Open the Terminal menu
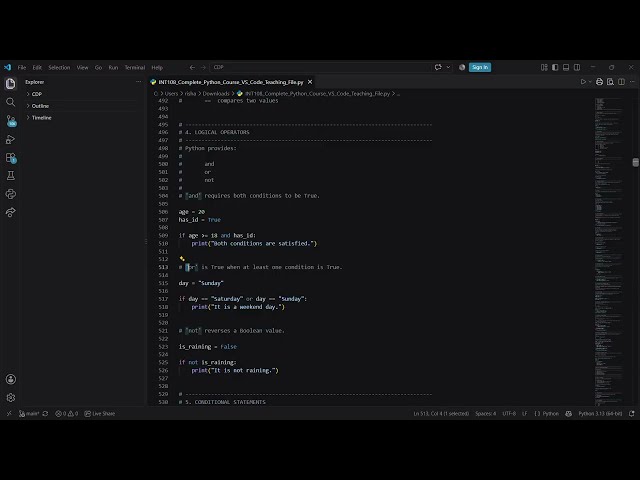Viewport: 640px width, 480px height. tap(135, 67)
